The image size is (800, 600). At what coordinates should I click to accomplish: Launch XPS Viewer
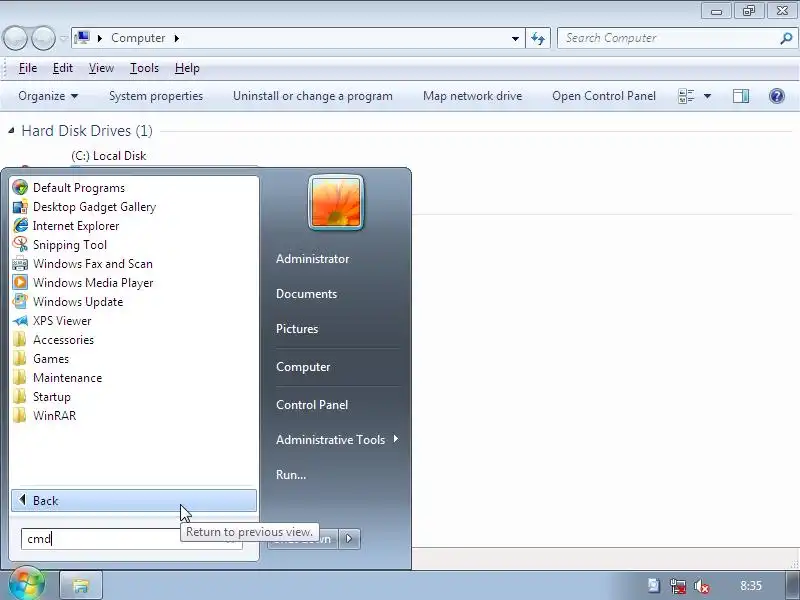(134, 321)
